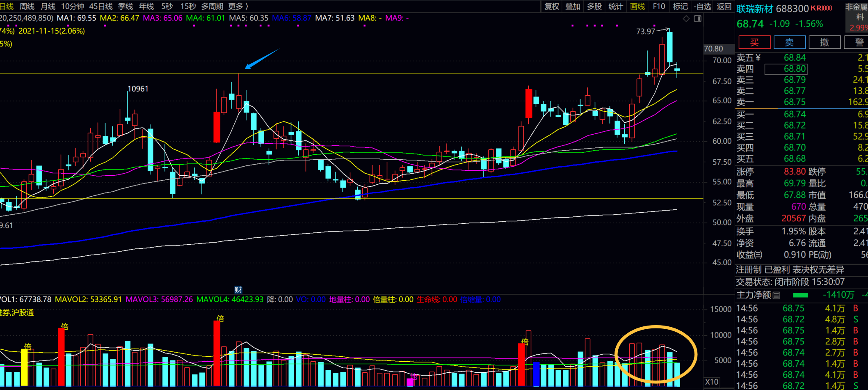Toggle 画线 drawing mode
The image size is (868, 390).
(x=637, y=7)
